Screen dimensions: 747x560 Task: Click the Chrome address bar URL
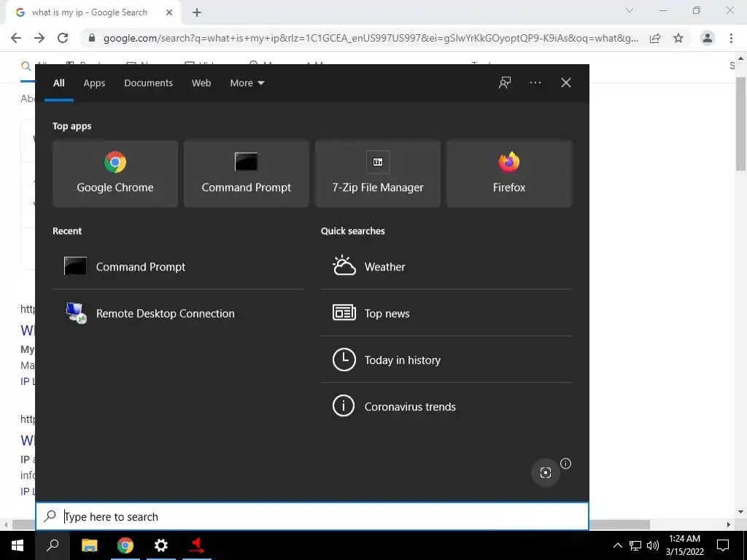[371, 38]
